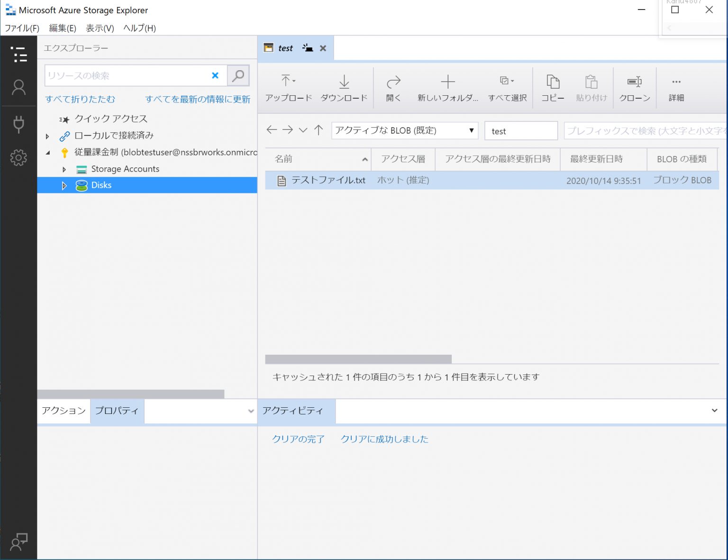728x560 pixels.
Task: Click the ブロック BLOB cell
Action: (682, 180)
